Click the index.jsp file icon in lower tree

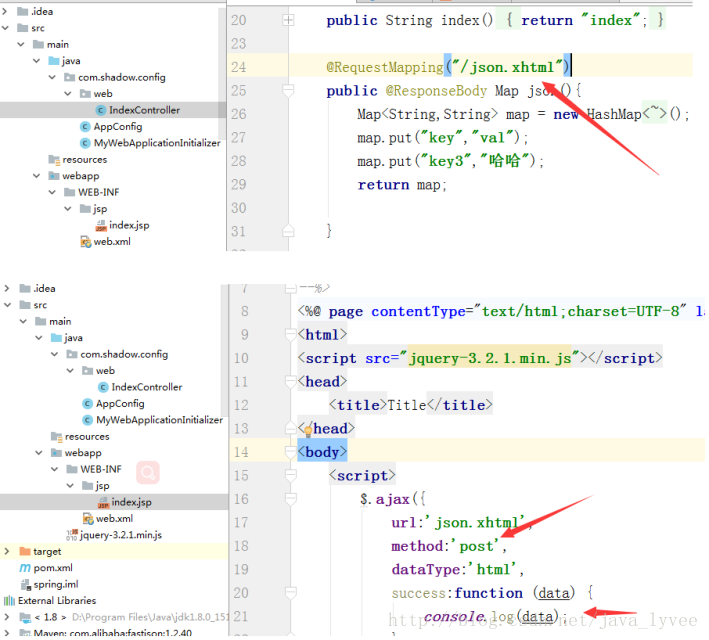click(104, 502)
